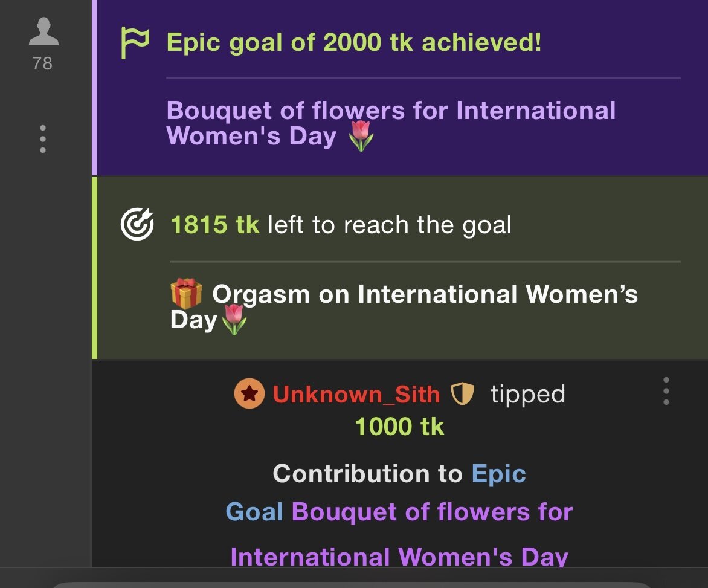This screenshot has height=588, width=708.
Task: Click the tulip emoji after 'Day' in goal panel
Action: (234, 320)
